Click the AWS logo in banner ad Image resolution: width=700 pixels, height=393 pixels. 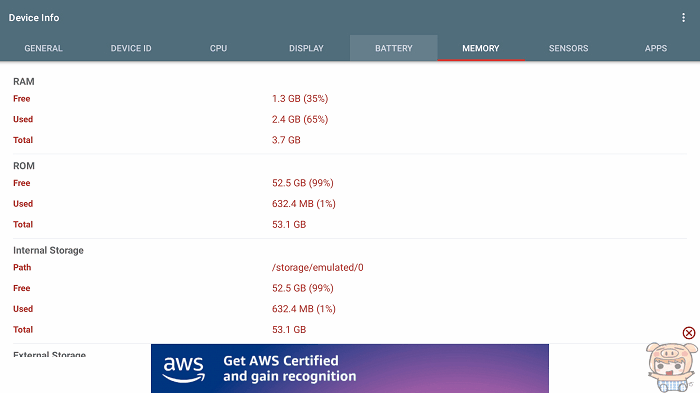(x=183, y=369)
